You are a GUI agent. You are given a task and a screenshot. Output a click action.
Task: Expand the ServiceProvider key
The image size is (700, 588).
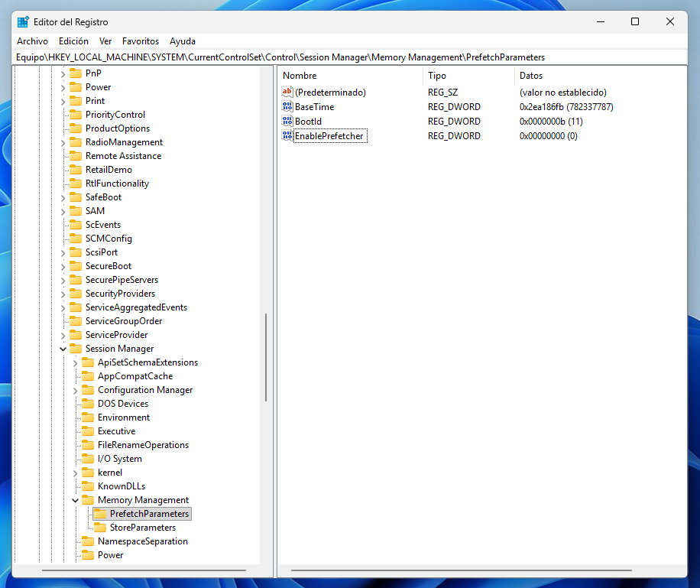click(x=63, y=336)
